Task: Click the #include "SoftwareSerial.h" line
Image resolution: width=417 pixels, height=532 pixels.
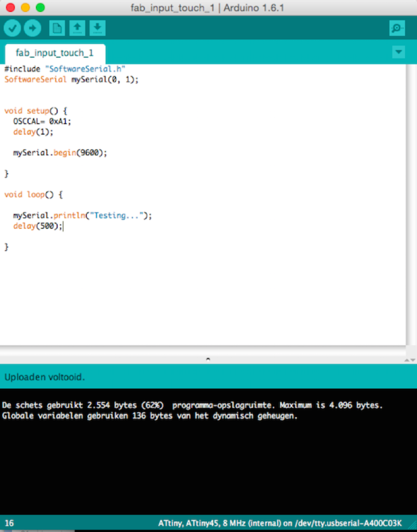Action: coord(65,69)
